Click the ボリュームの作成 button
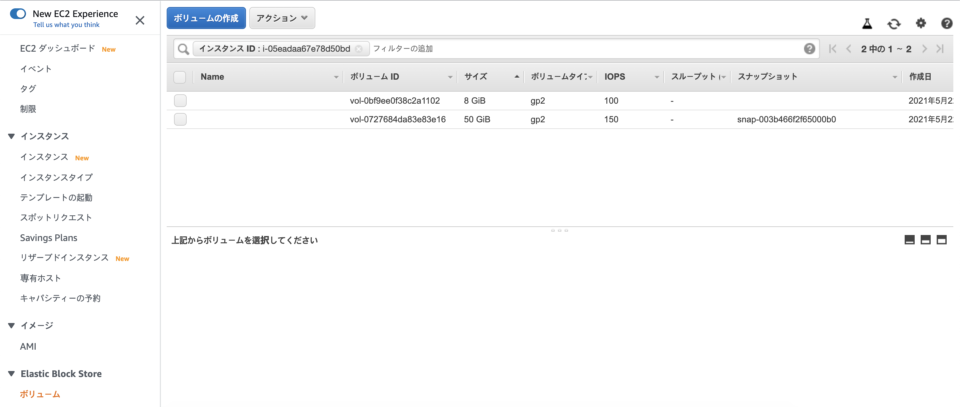The image size is (960, 407). (x=206, y=18)
